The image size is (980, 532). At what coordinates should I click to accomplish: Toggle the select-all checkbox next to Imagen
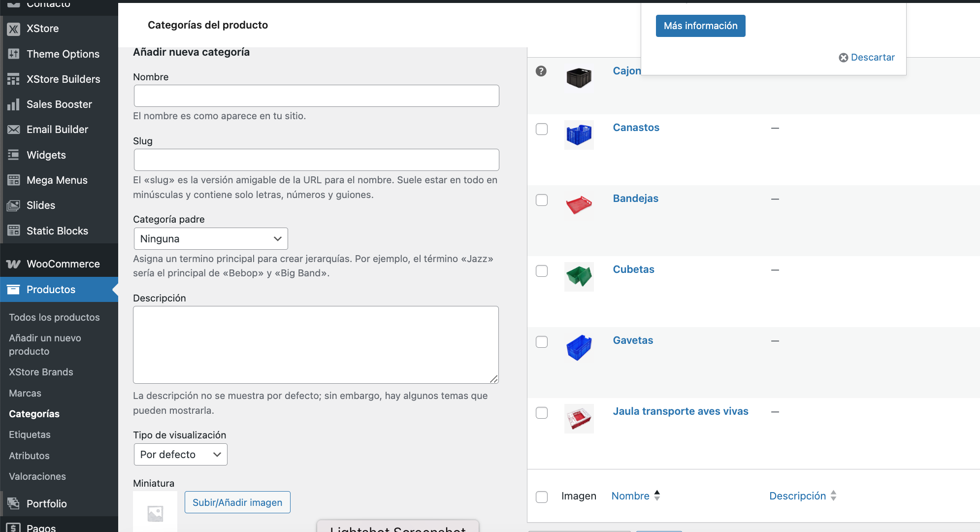(542, 497)
